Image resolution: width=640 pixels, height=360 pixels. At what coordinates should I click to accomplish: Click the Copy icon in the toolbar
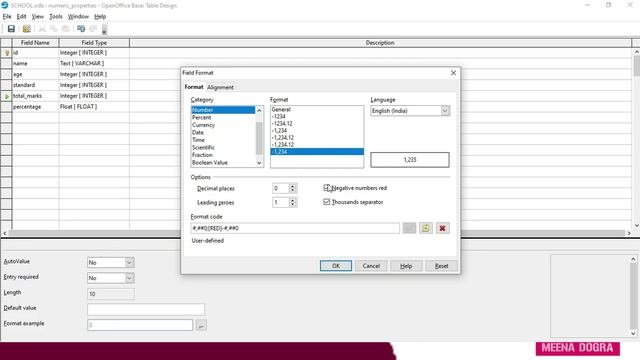[54, 29]
